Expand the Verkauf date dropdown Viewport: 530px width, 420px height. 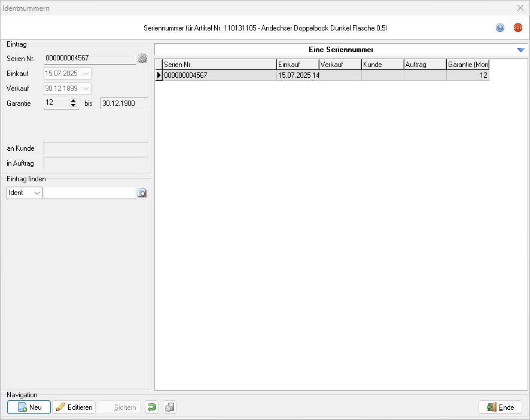[87, 89]
